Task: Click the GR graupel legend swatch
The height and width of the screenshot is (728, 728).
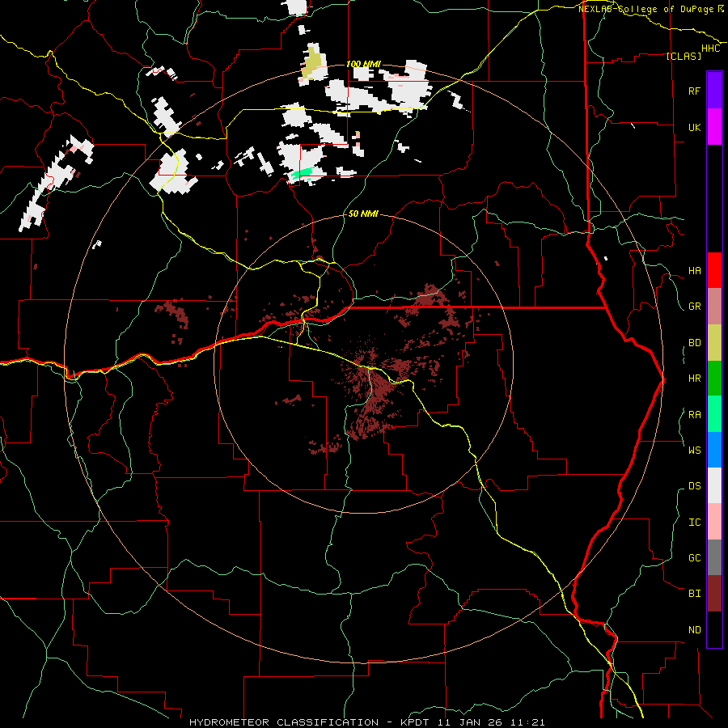Action: [x=714, y=306]
